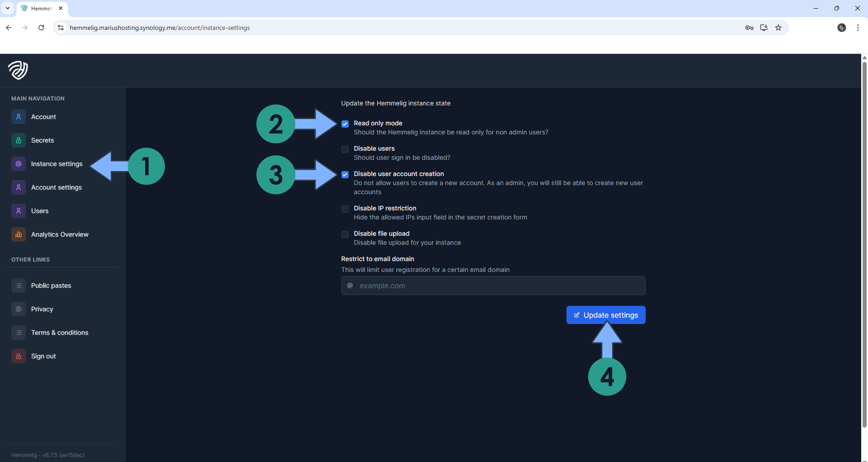Click the Restrict to email domain label
Image resolution: width=868 pixels, height=462 pixels.
coord(378,259)
